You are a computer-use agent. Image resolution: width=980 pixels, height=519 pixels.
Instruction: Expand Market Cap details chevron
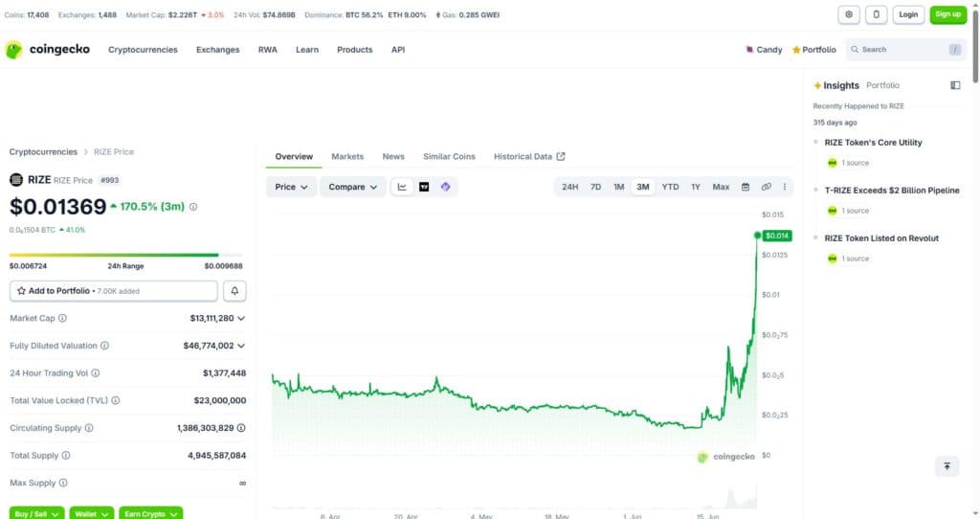[241, 318]
